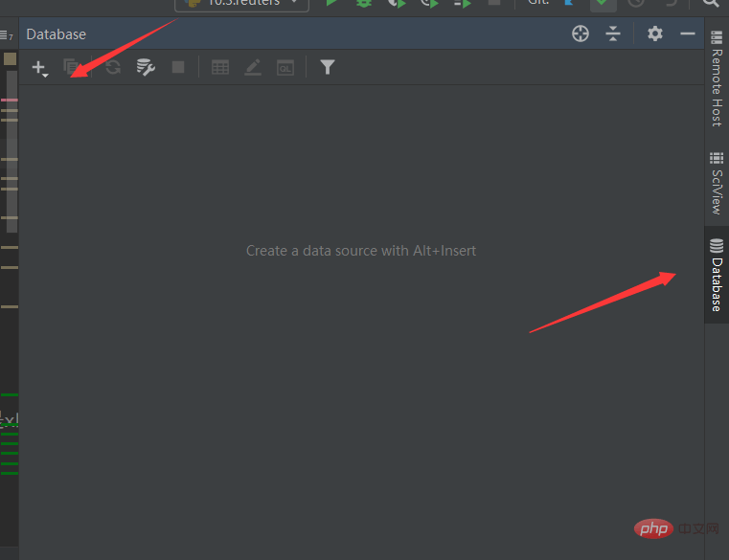Click the Concurrency Diagram run icon
The width and height of the screenshot is (729, 560).
tap(462, 3)
